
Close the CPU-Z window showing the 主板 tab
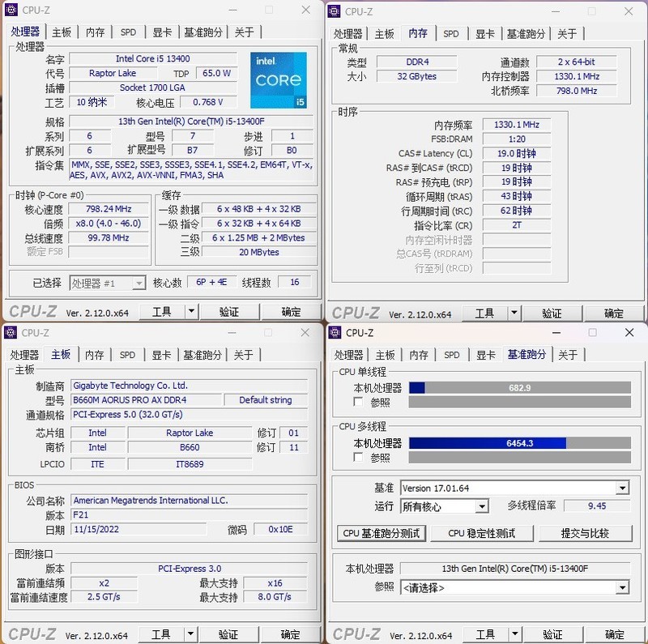pos(305,332)
